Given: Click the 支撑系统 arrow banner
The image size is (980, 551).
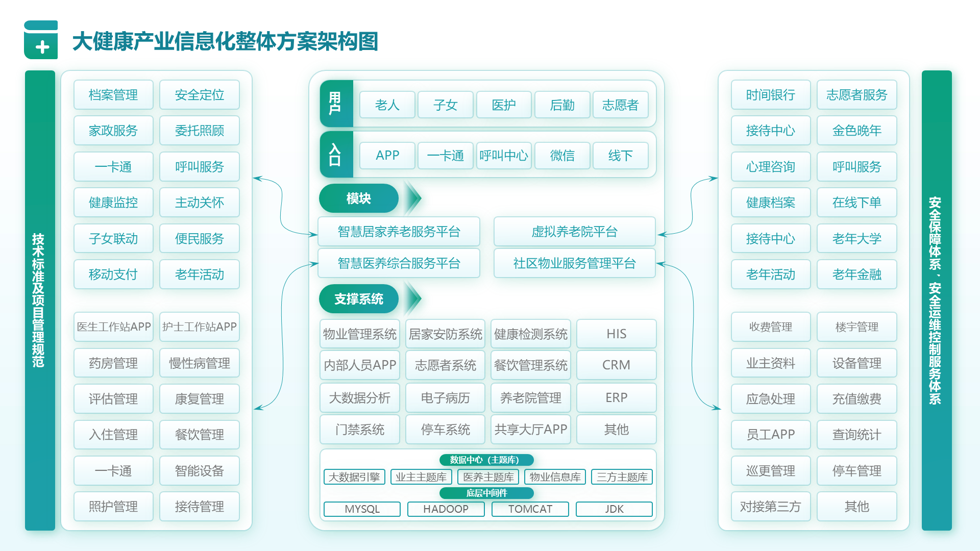Looking at the screenshot, I should [359, 299].
